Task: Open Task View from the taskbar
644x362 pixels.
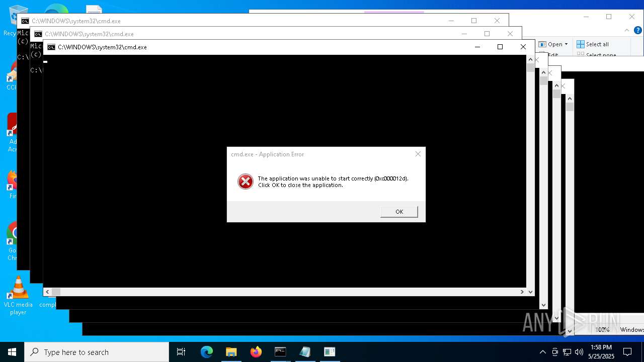Action: (181, 352)
